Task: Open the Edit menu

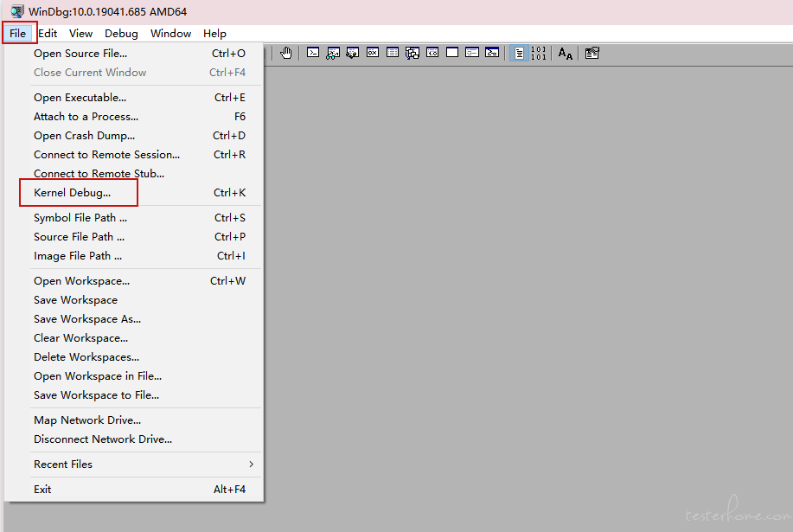Action: click(x=48, y=34)
